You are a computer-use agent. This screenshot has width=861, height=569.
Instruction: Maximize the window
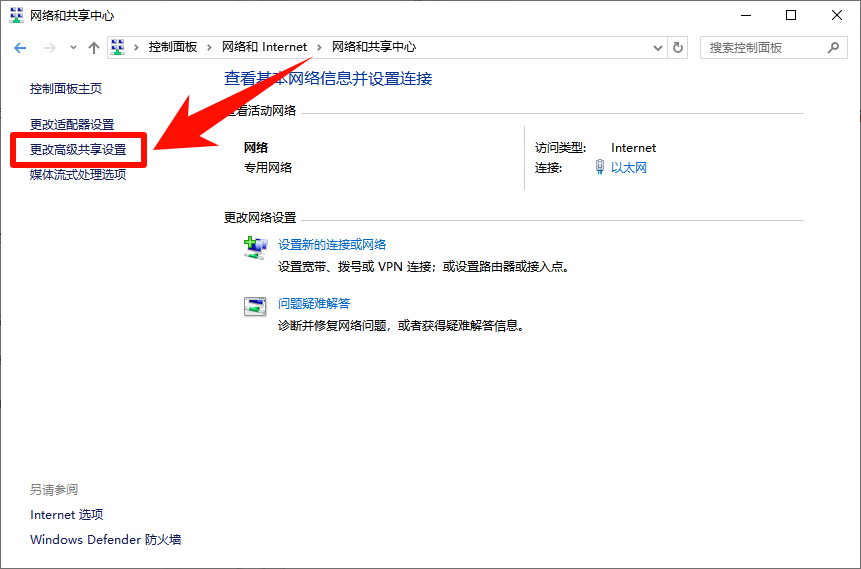pos(791,15)
